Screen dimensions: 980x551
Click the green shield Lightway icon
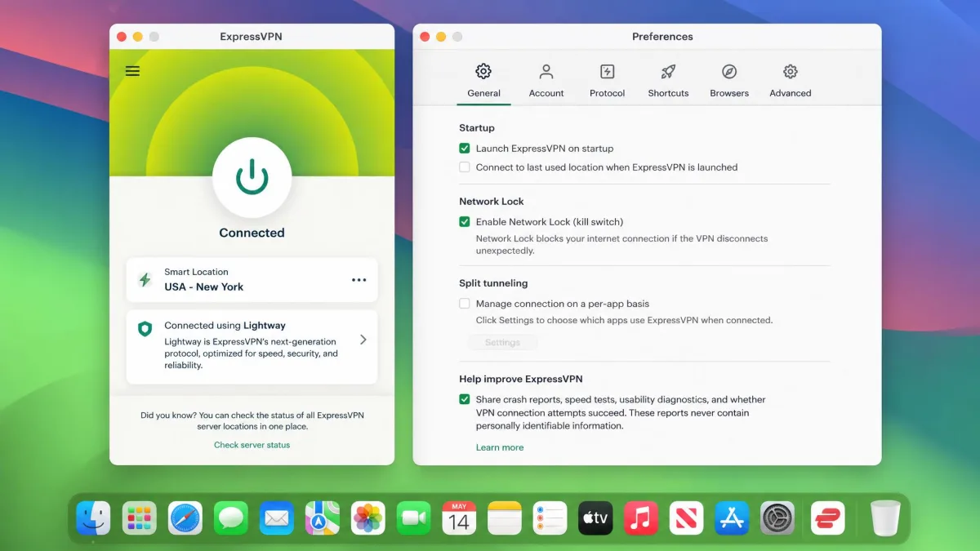click(x=145, y=329)
